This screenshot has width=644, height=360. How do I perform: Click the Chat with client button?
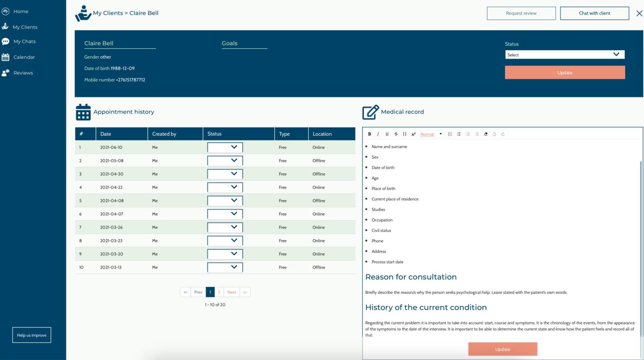(594, 13)
